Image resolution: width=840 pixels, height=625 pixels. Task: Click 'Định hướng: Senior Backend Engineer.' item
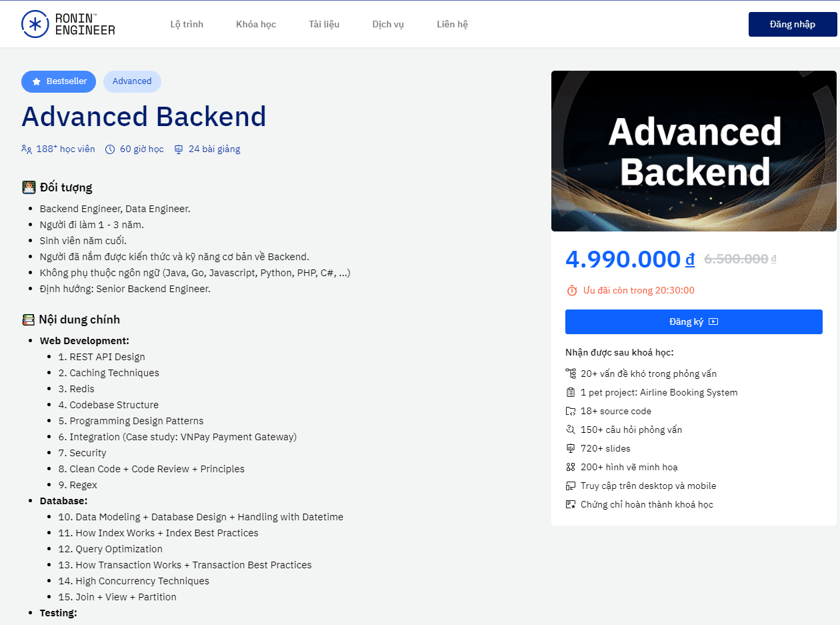tap(125, 289)
